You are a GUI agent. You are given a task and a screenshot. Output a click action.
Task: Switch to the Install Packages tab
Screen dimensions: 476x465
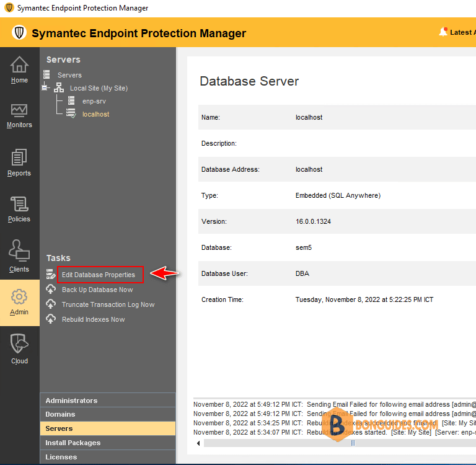pos(108,443)
